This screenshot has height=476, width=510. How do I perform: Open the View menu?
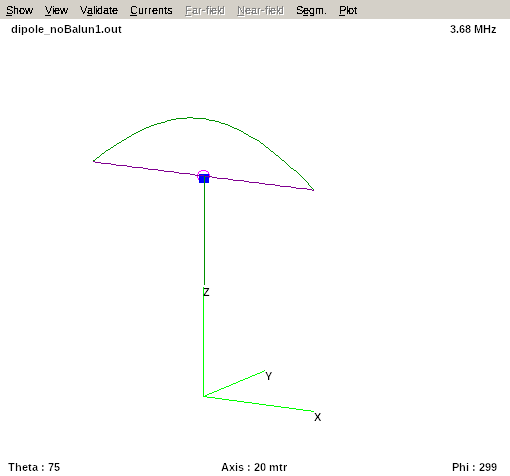56,10
